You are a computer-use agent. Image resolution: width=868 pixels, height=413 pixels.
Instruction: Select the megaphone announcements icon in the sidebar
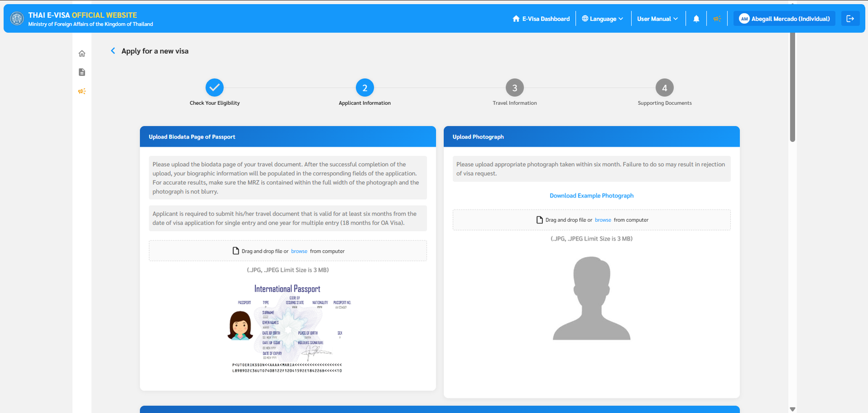coord(82,92)
